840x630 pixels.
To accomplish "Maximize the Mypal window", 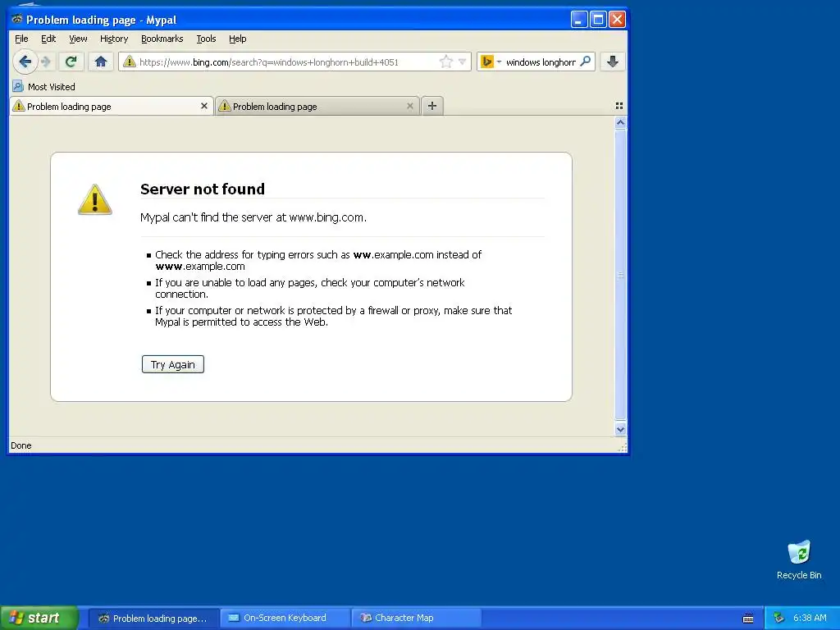I will coord(598,20).
